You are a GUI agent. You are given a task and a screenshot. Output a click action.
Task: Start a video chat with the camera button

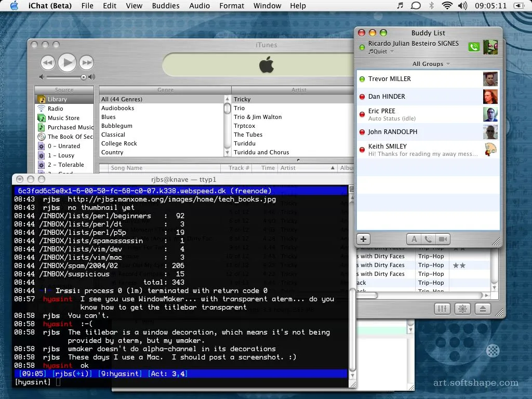[443, 239]
